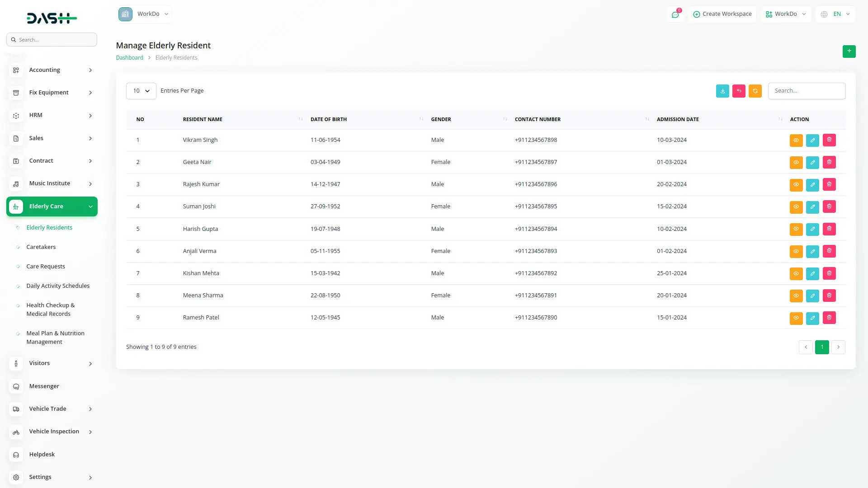The width and height of the screenshot is (868, 488).
Task: Click the orange refresh icon
Action: click(x=755, y=91)
